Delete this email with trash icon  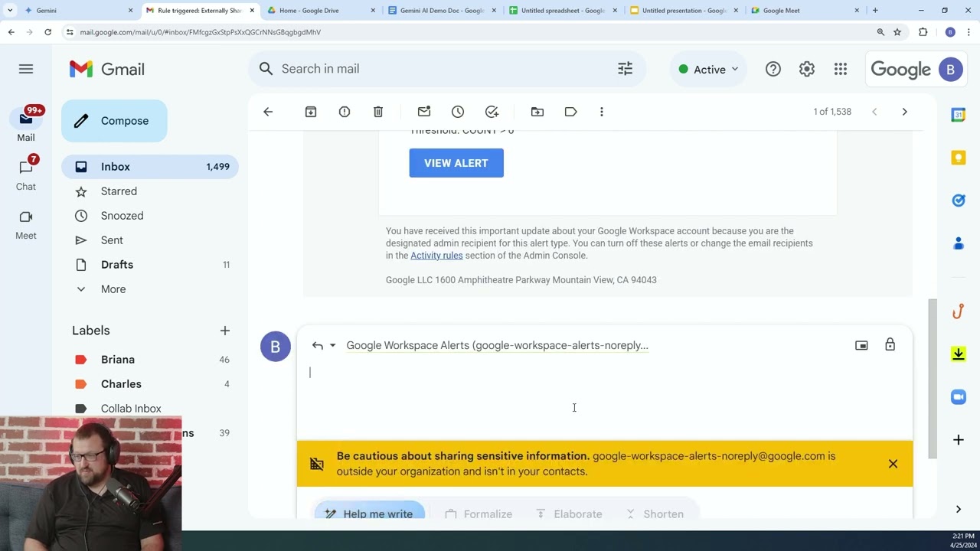[378, 112]
